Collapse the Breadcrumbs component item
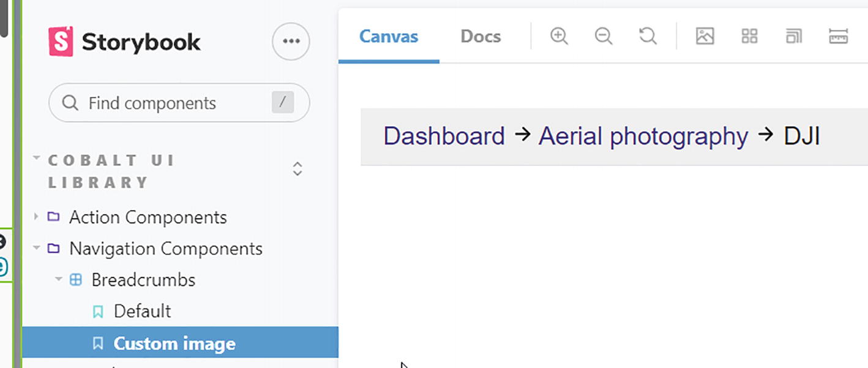 tap(143, 280)
